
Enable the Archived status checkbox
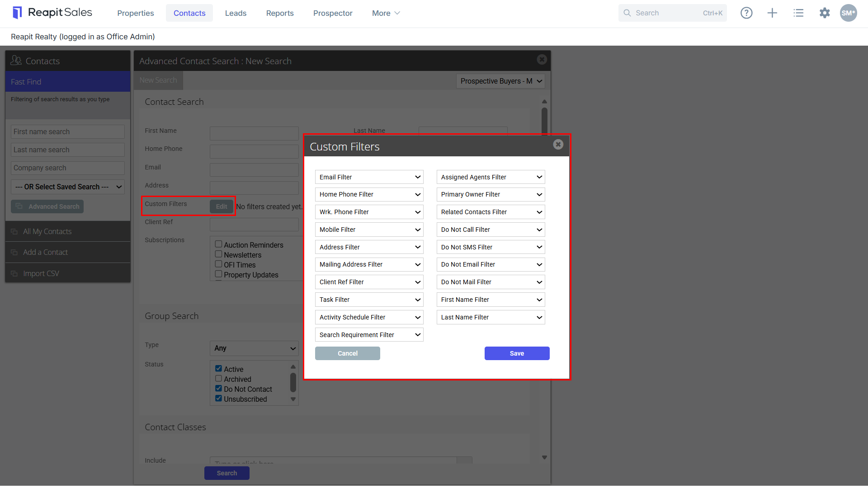coord(218,379)
